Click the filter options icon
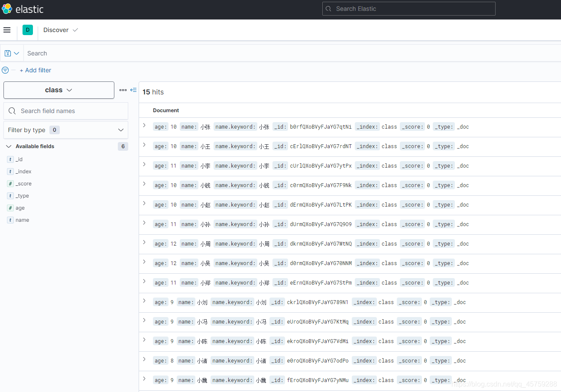Viewport: 561px width, 392px height. 5,70
